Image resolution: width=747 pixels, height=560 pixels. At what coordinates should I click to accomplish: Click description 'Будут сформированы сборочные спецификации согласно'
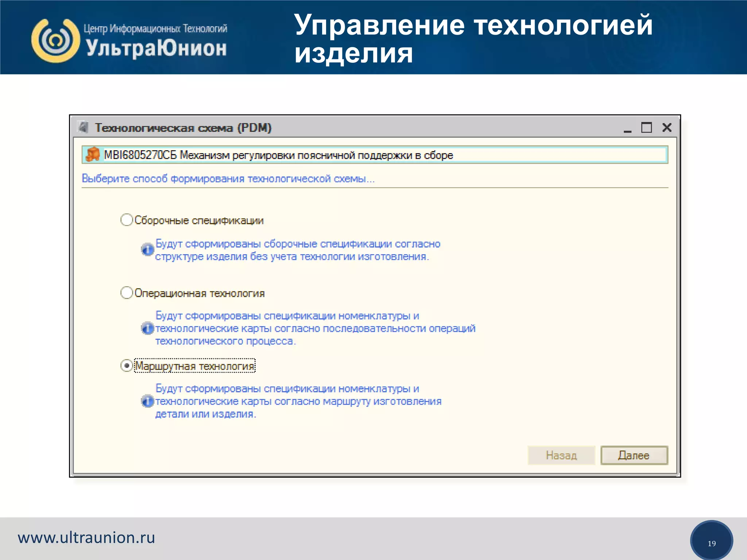coord(298,244)
